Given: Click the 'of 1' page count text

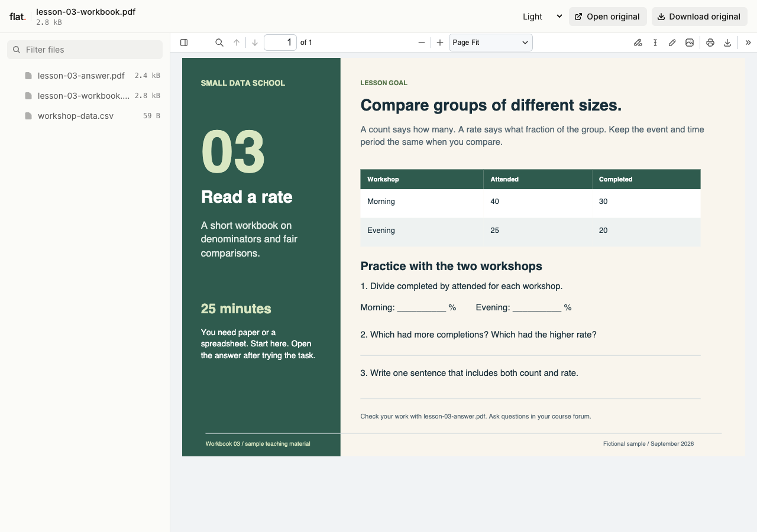Looking at the screenshot, I should click(x=306, y=43).
